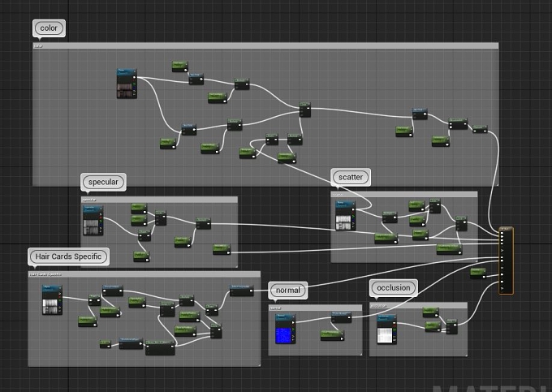This screenshot has height=392, width=552.
Task: Click the specular texture sample node thumbnail
Action: click(93, 227)
